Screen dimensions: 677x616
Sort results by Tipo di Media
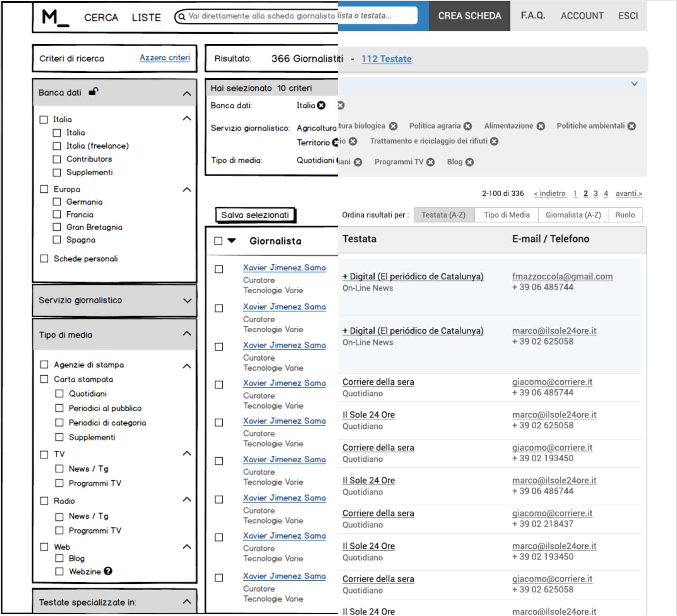(x=507, y=215)
